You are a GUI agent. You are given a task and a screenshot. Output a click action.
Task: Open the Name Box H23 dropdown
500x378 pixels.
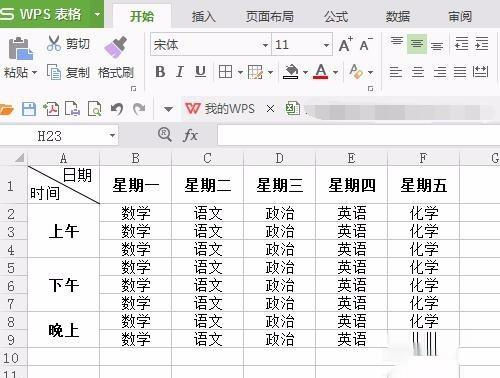tap(112, 136)
